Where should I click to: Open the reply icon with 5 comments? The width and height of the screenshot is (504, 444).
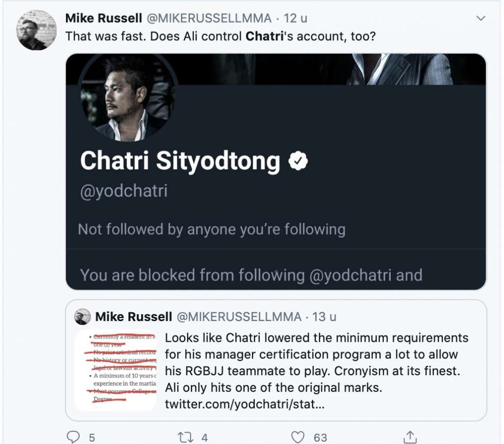(73, 437)
